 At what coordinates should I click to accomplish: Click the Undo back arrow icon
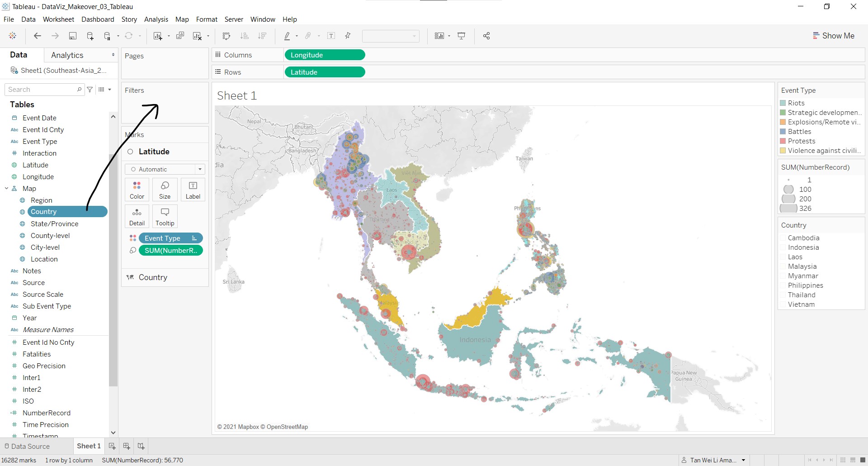(x=38, y=36)
